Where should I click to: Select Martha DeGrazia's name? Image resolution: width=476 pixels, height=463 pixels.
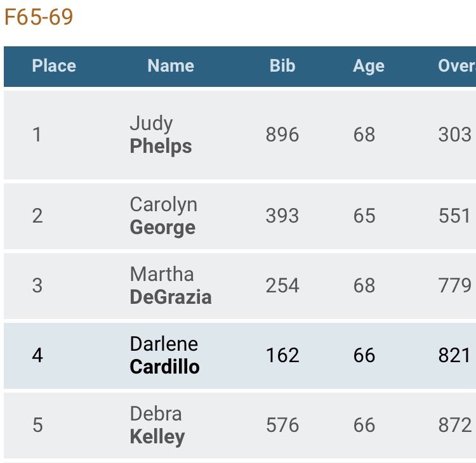(x=170, y=285)
